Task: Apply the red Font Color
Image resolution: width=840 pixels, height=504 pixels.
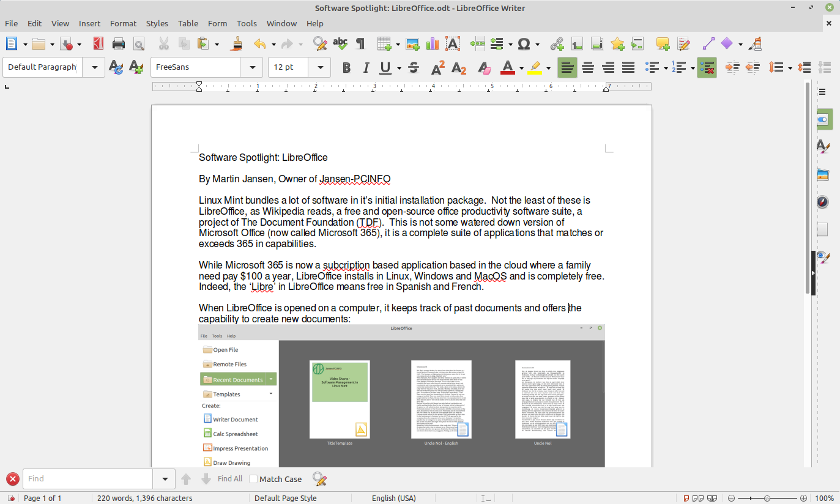Action: (508, 67)
